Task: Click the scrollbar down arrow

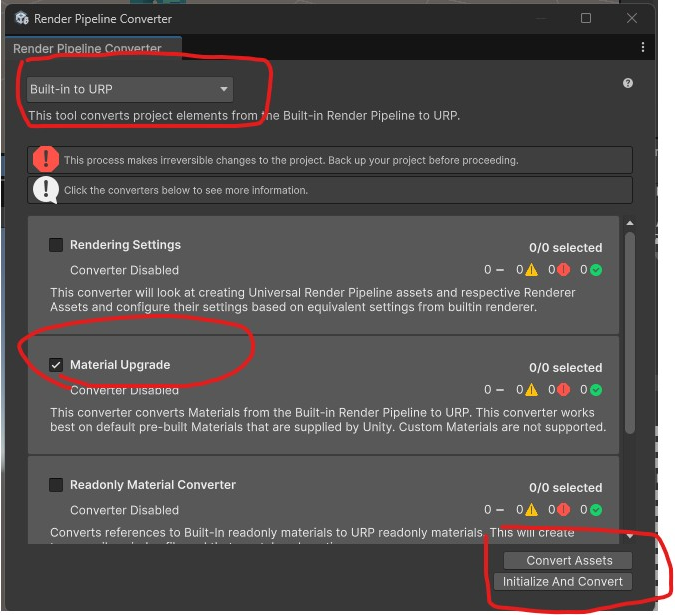Action: 630,536
